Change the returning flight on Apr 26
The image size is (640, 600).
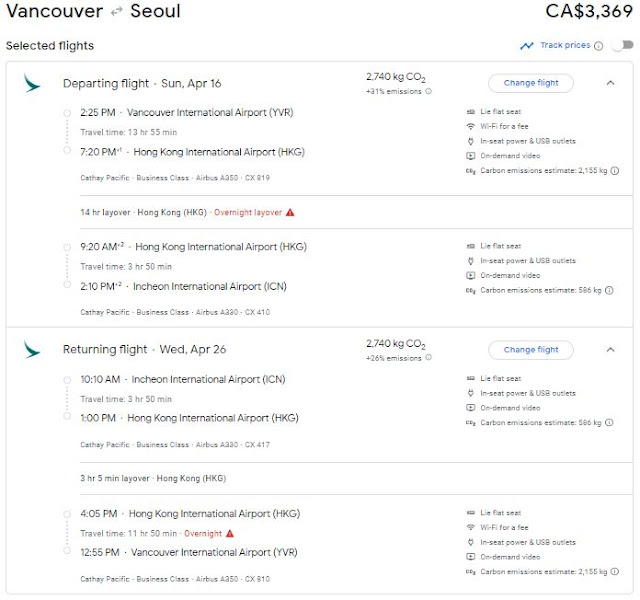[531, 350]
